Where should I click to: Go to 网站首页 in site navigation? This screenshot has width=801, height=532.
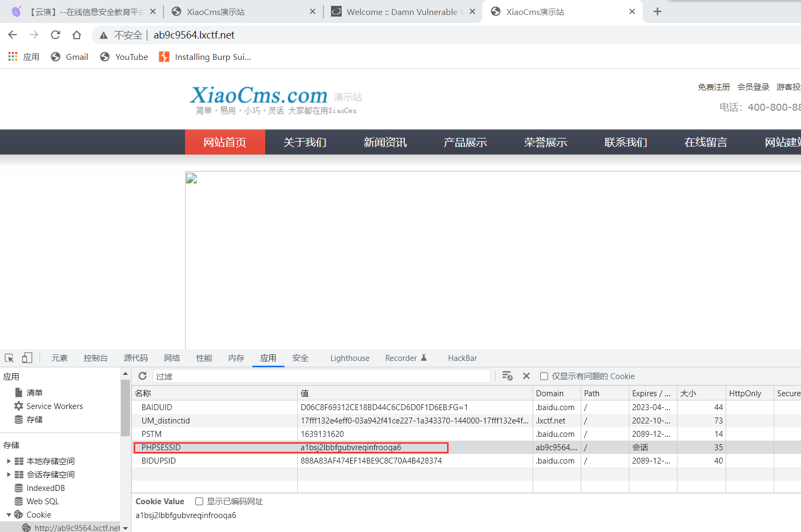(225, 142)
